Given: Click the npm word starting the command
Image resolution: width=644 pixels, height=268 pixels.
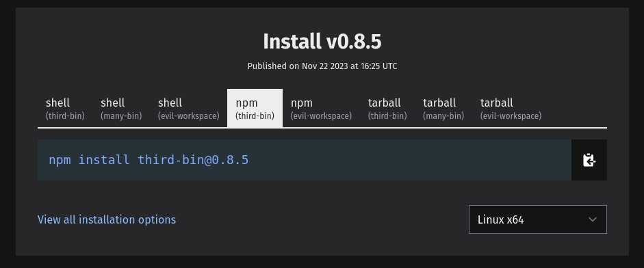Looking at the screenshot, I should pos(60,160).
